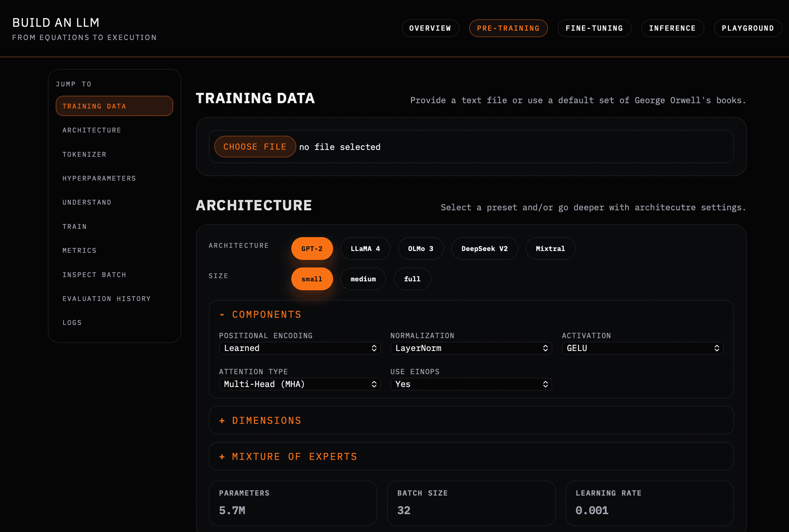
Task: Expand the Dimensions section plus icon
Action: [x=222, y=421]
